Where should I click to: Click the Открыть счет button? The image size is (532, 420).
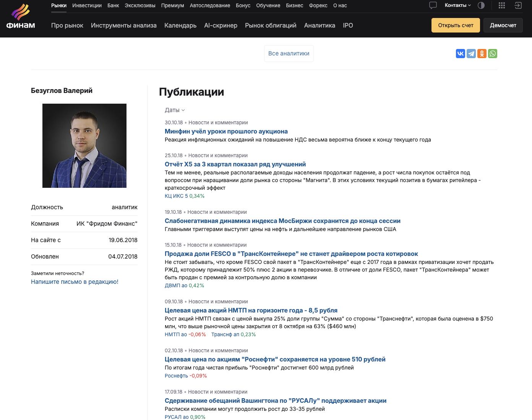[x=456, y=25]
